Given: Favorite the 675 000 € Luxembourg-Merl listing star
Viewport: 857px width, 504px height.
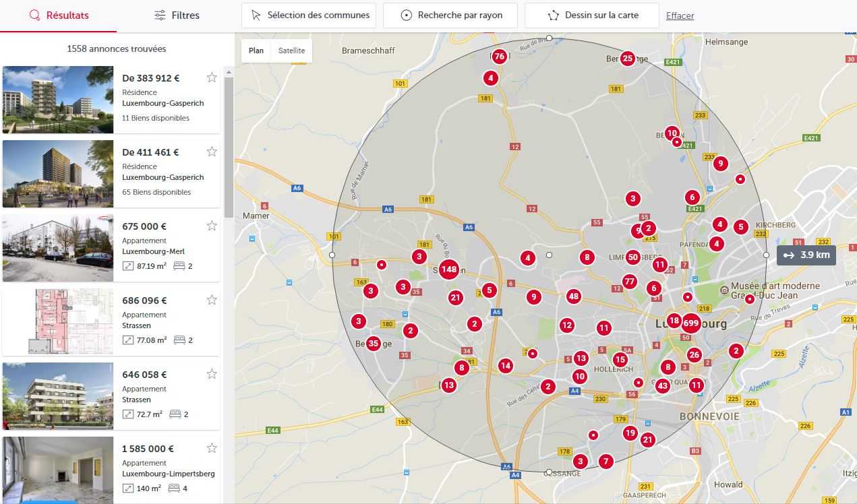Looking at the screenshot, I should [212, 226].
